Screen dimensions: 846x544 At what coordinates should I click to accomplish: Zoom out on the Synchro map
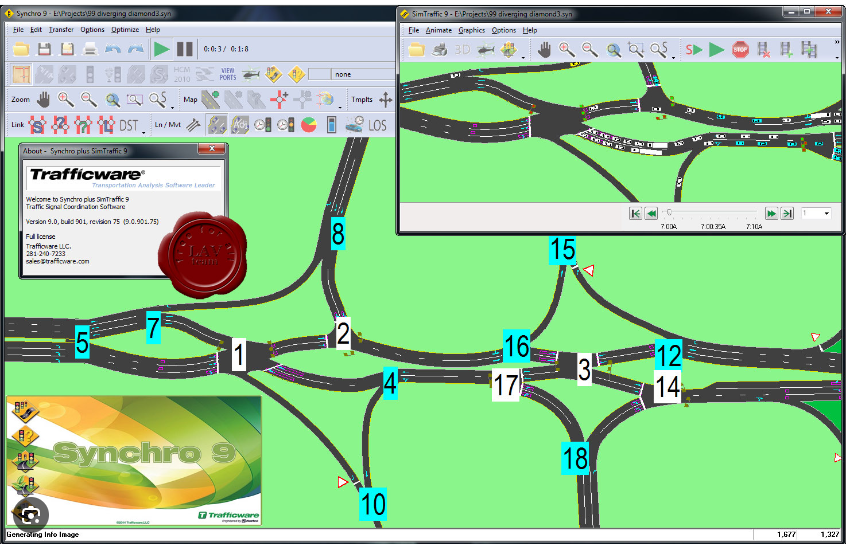(x=88, y=99)
